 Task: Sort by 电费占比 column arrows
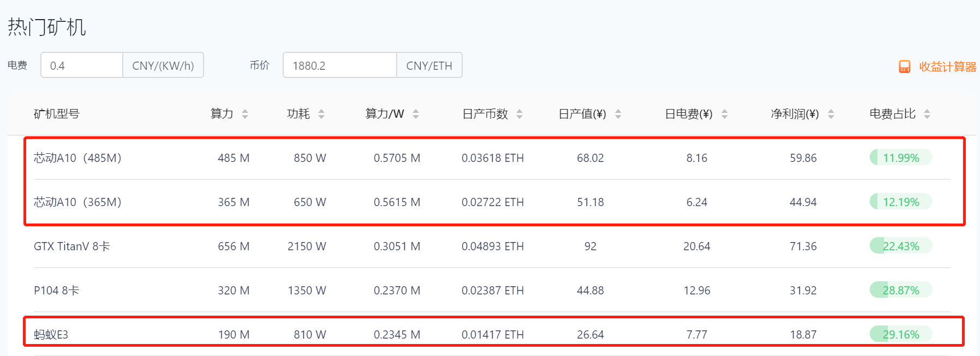click(x=927, y=114)
